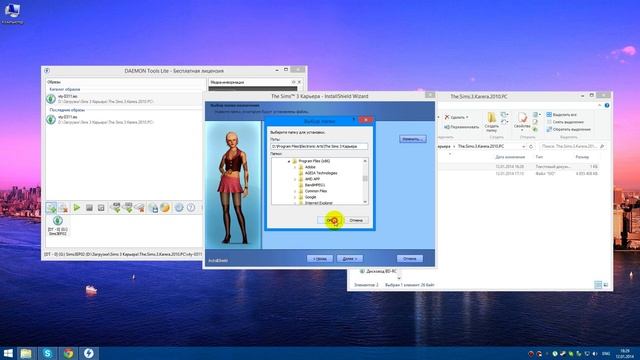Open the Удалить dropdown arrow in Explorer ribbon
Image resolution: width=640 pixels, height=360 pixels.
(467, 118)
